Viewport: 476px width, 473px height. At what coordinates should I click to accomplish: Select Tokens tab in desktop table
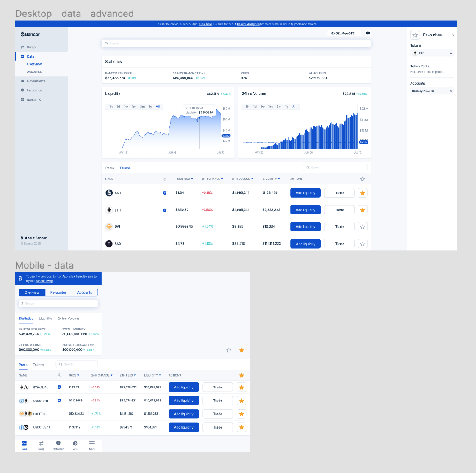coord(125,168)
